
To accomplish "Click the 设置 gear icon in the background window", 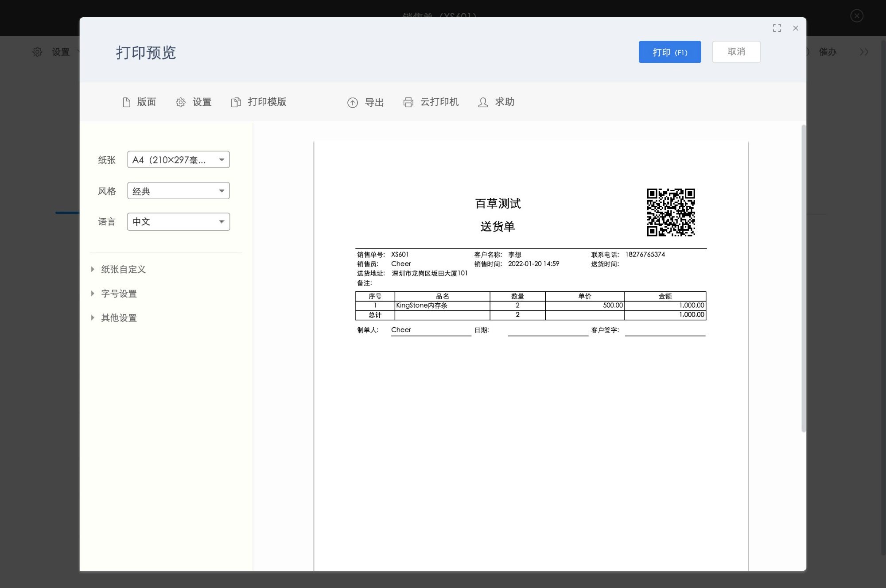I will tap(37, 52).
